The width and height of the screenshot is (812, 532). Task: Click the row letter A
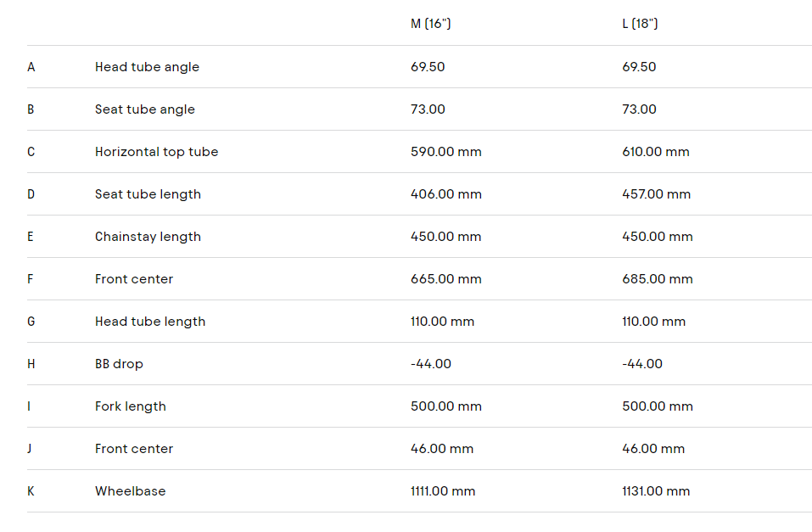(x=31, y=67)
